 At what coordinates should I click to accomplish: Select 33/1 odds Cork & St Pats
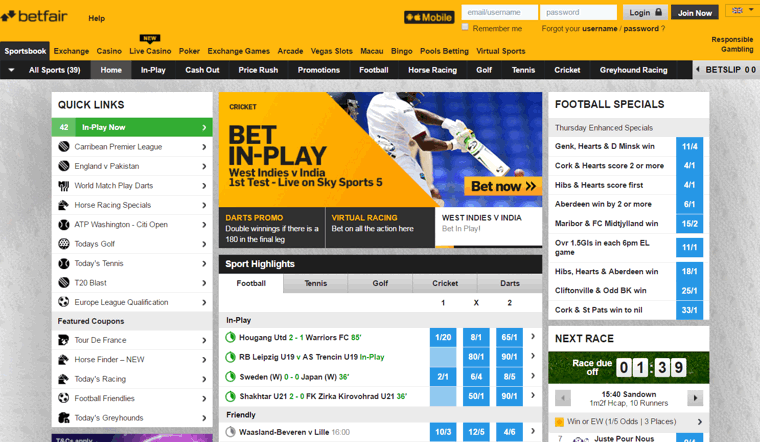689,310
